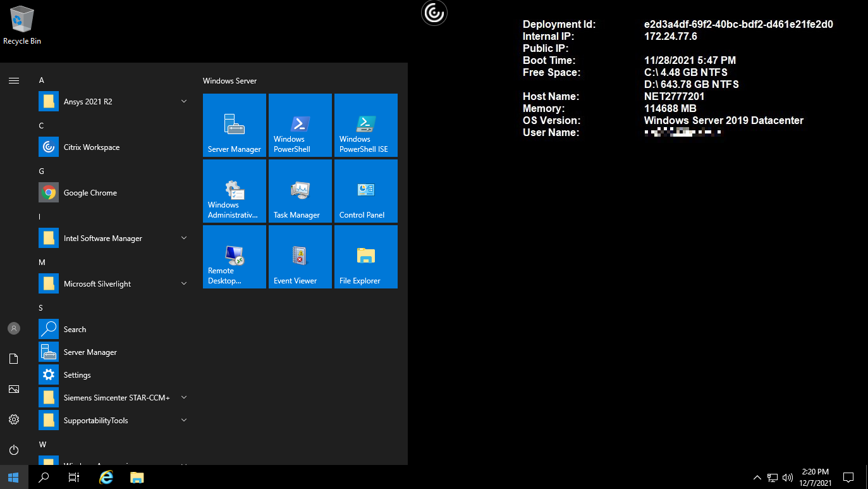Expand the SupportabilityTools folder

(114, 421)
